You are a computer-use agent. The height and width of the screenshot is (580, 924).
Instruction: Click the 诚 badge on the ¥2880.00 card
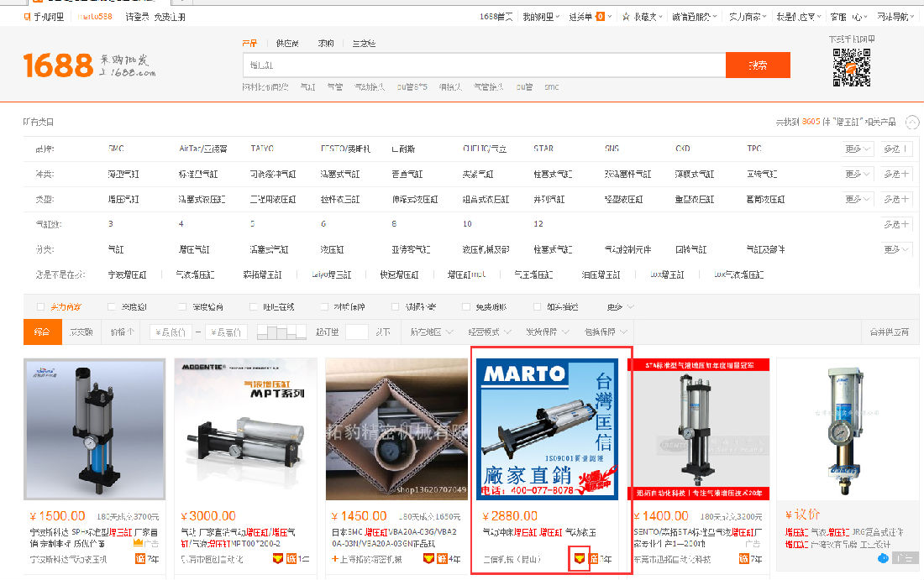(x=593, y=558)
